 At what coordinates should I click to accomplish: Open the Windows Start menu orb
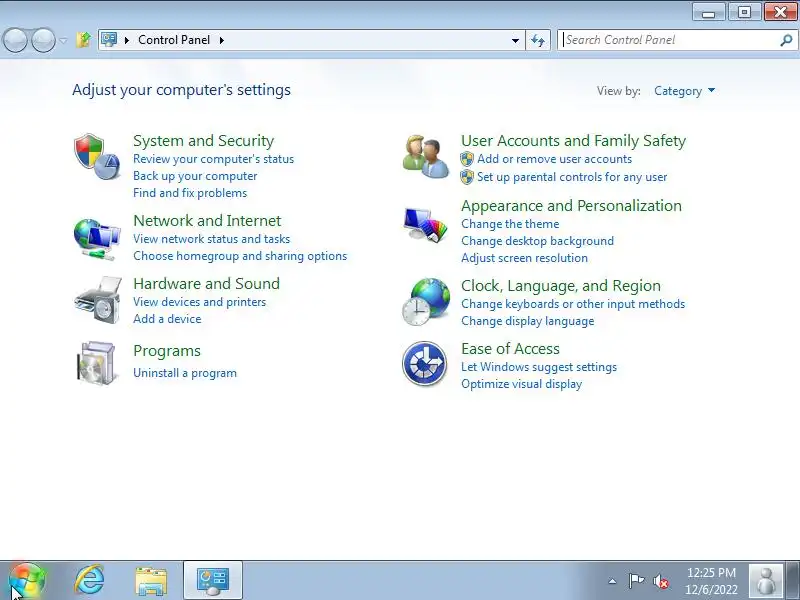coord(27,581)
